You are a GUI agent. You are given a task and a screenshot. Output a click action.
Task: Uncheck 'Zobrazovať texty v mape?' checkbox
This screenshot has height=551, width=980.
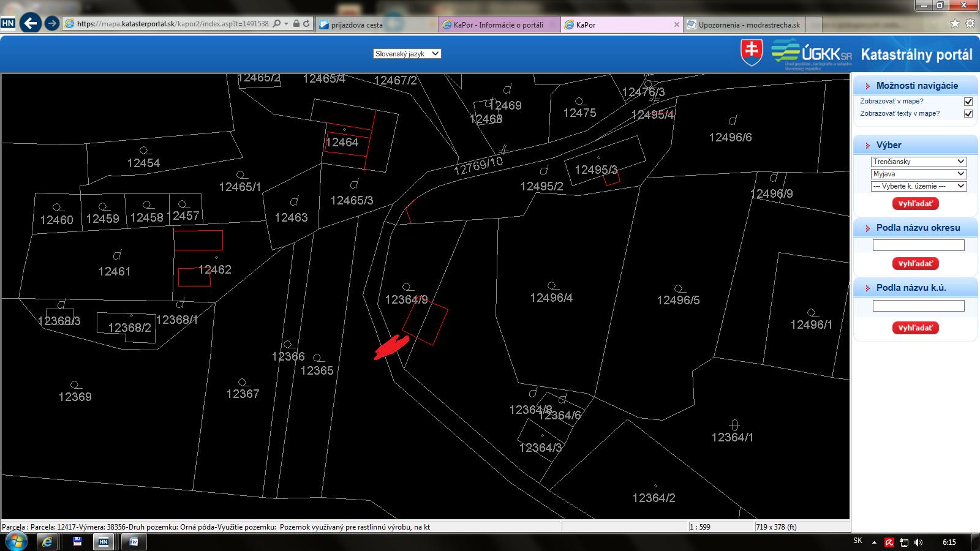pyautogui.click(x=968, y=114)
